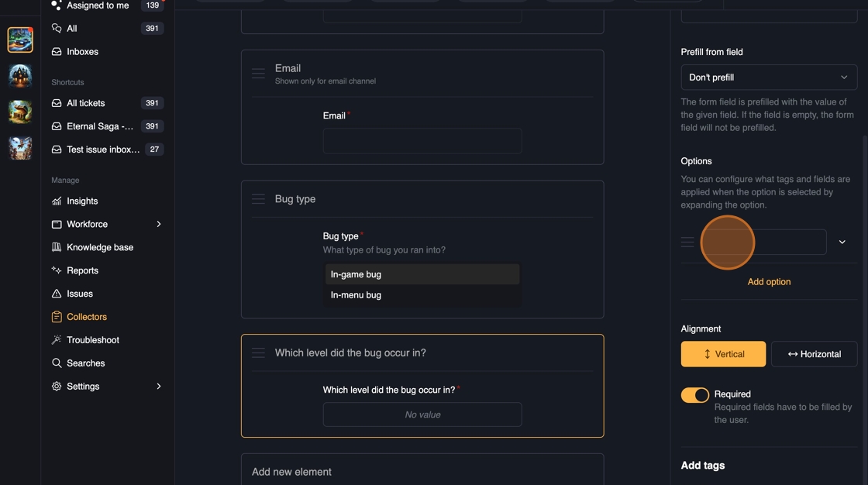
Task: Click the Workforce icon in sidebar
Action: point(57,225)
